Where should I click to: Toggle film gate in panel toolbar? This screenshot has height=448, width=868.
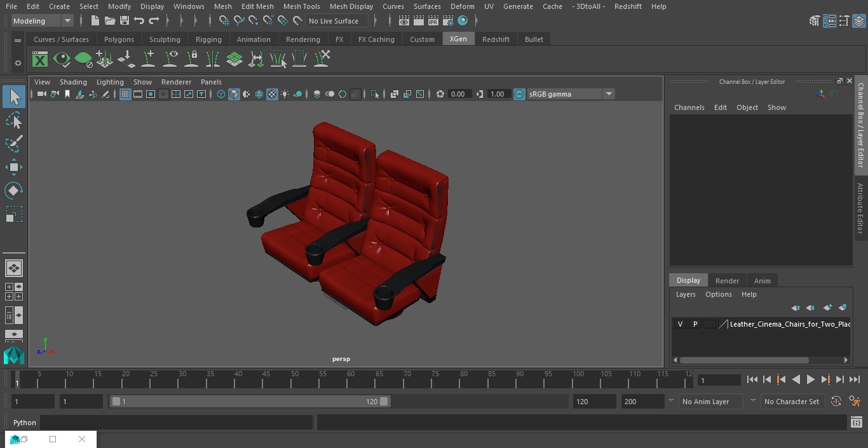[138, 94]
